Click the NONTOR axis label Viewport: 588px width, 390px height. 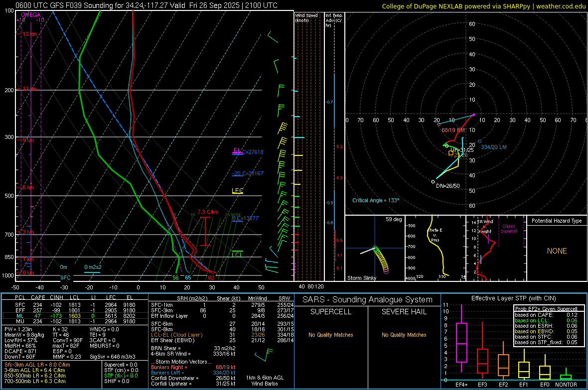pyautogui.click(x=566, y=385)
